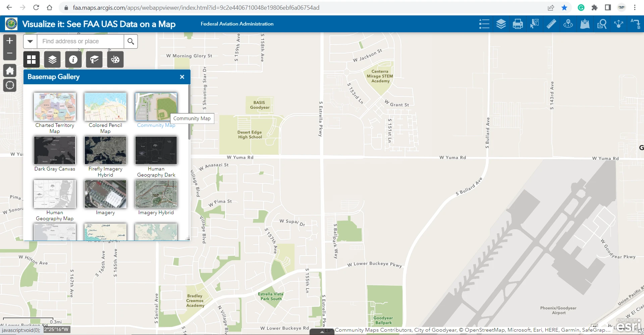
Task: Choose the Imagery Hybrid basemap thumbnail
Action: 156,194
